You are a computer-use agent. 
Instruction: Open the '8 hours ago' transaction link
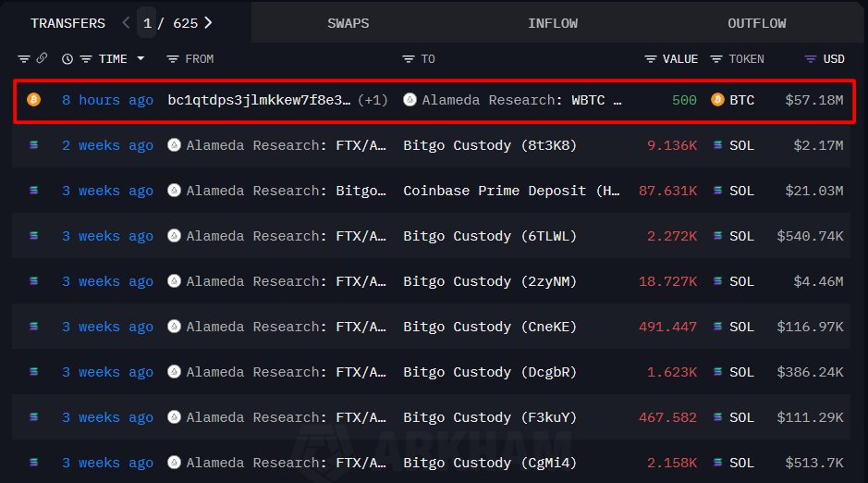pos(107,100)
